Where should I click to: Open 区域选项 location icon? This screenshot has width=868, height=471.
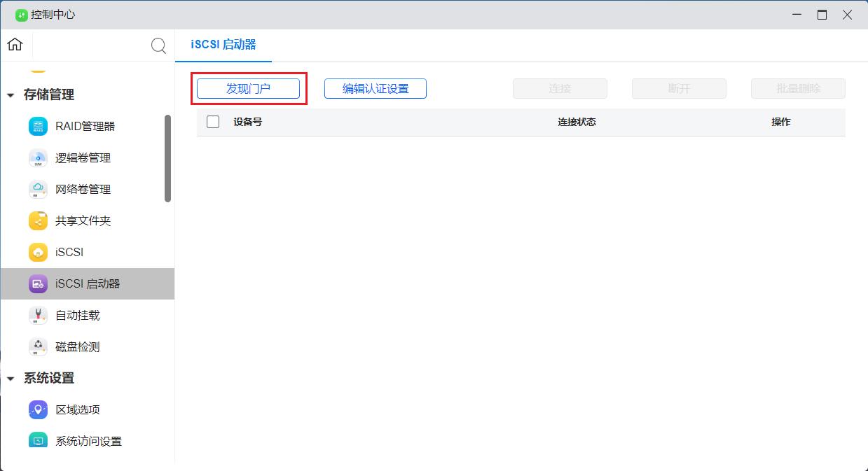[38, 410]
